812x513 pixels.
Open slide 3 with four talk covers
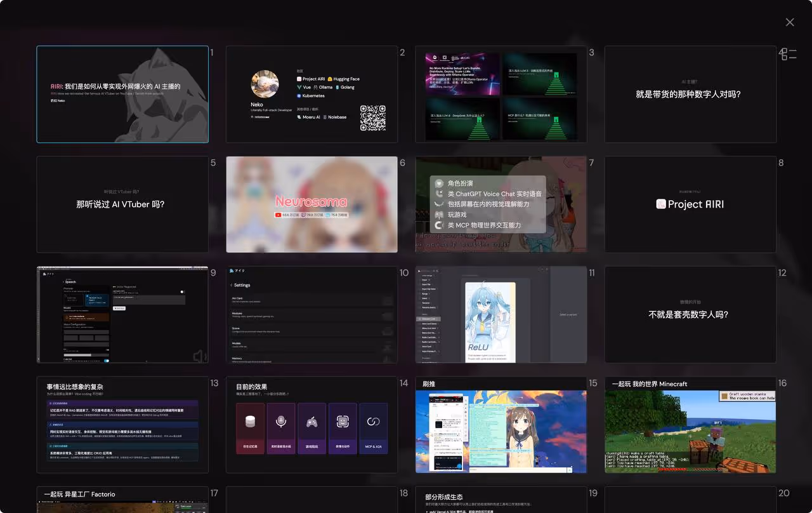point(501,94)
